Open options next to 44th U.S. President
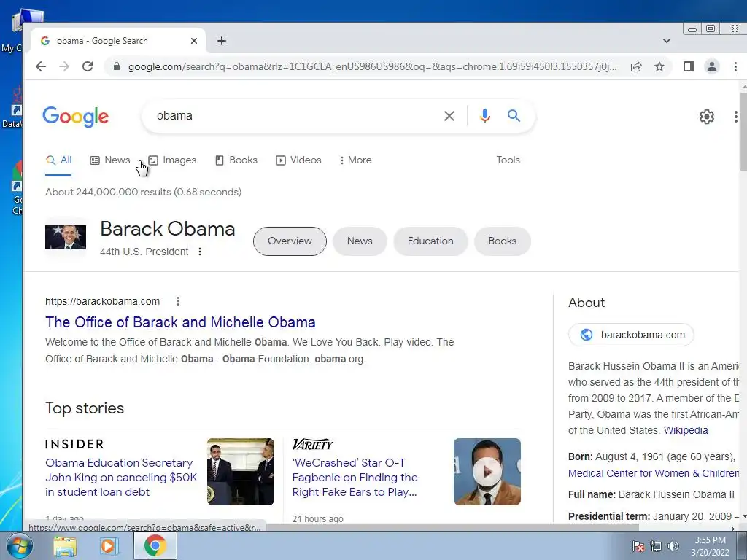Image resolution: width=747 pixels, height=560 pixels. coord(200,252)
